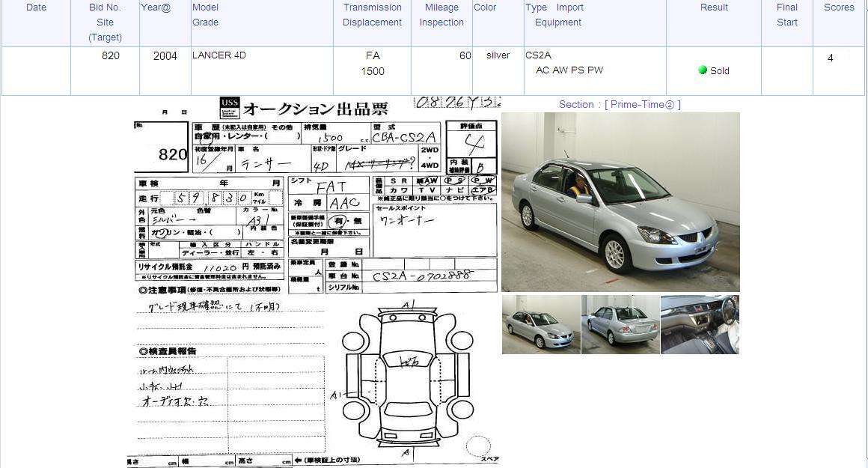Open the large silver Lancer photo
Image resolution: width=868 pixels, height=468 pixels.
coord(620,202)
